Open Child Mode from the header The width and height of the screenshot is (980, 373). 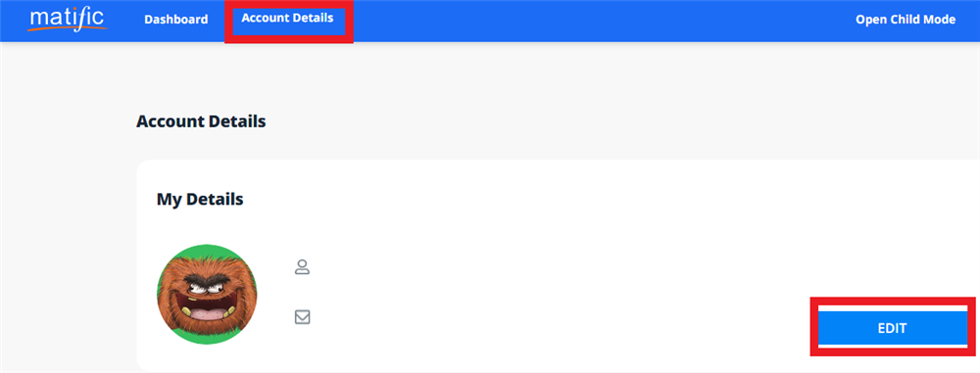click(905, 20)
